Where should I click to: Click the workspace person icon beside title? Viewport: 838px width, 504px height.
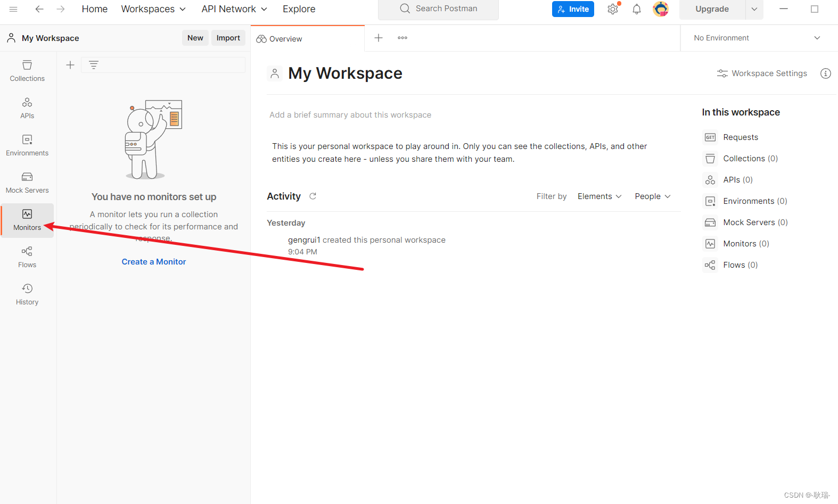point(275,73)
